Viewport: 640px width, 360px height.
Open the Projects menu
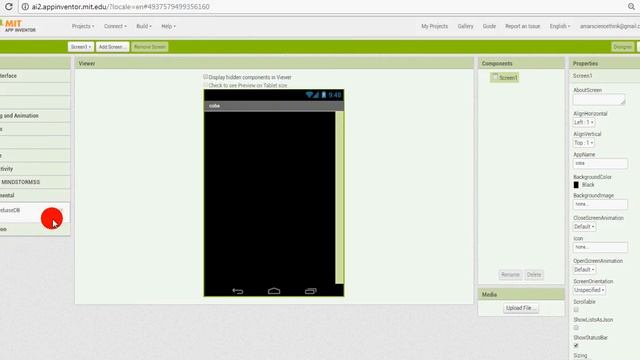(x=83, y=26)
